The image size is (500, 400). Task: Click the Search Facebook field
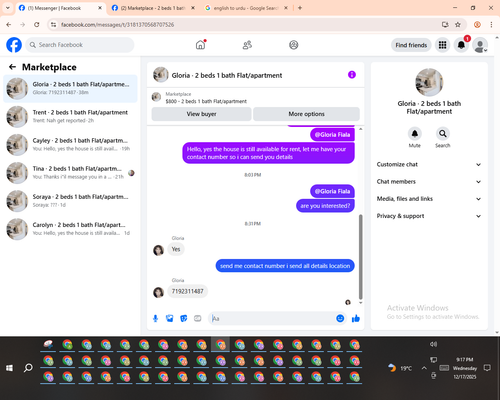(80, 45)
